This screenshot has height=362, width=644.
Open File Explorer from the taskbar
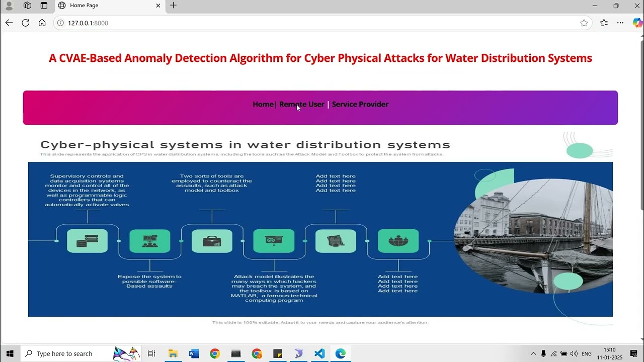click(x=173, y=353)
